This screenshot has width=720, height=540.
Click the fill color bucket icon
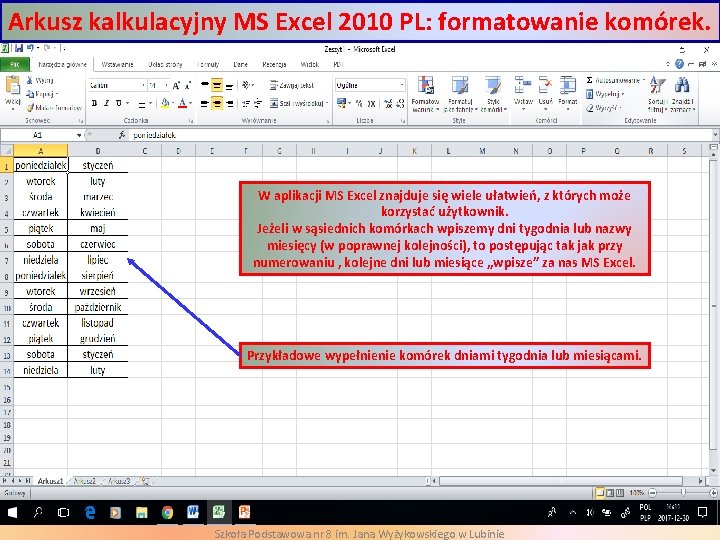coord(165,103)
